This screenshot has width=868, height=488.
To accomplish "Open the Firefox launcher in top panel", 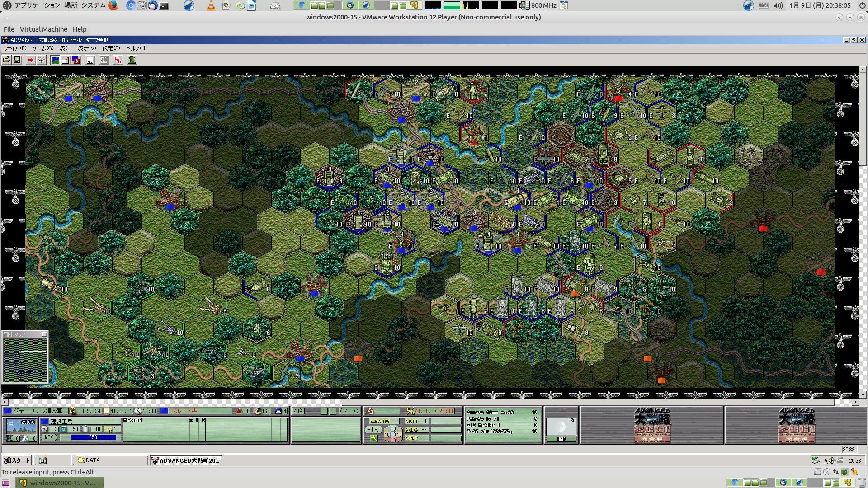I will click(113, 5).
